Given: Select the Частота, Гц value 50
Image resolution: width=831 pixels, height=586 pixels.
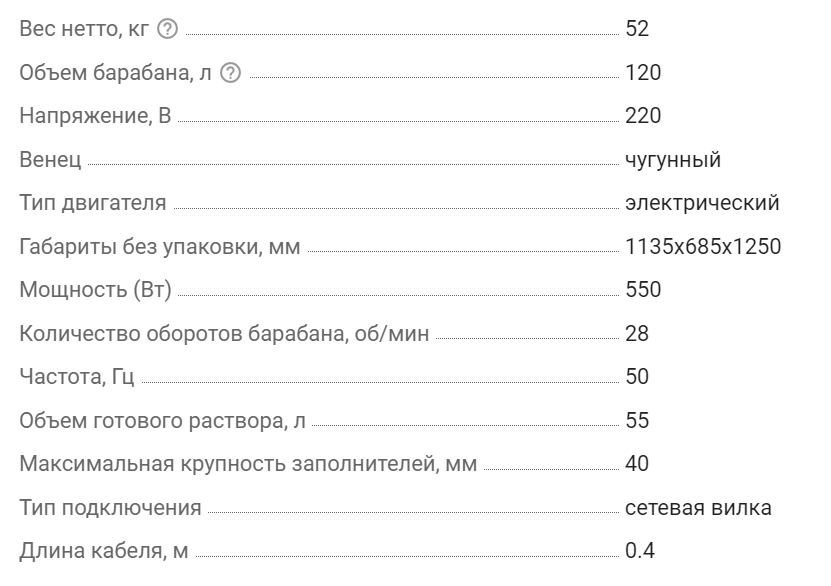Looking at the screenshot, I should click(x=637, y=377).
